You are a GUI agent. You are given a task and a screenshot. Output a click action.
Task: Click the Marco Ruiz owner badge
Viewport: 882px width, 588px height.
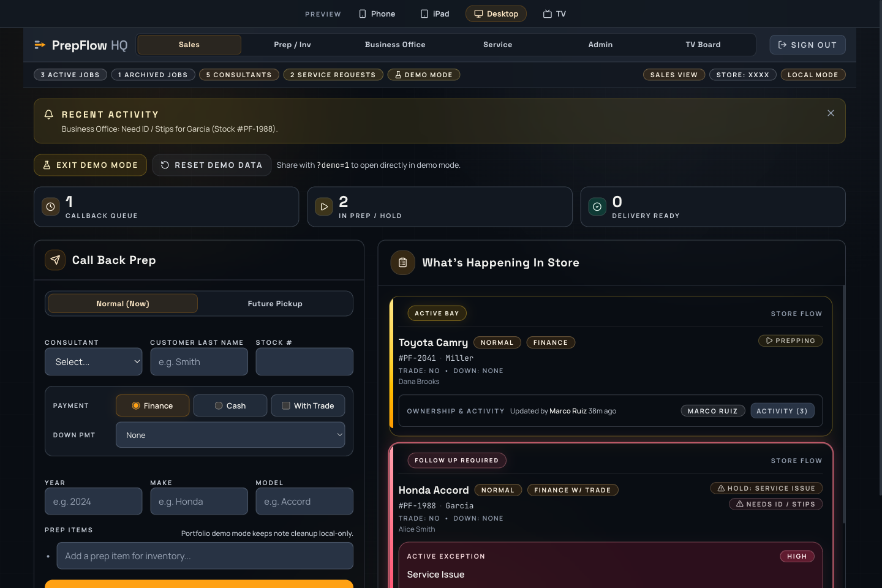click(x=713, y=411)
